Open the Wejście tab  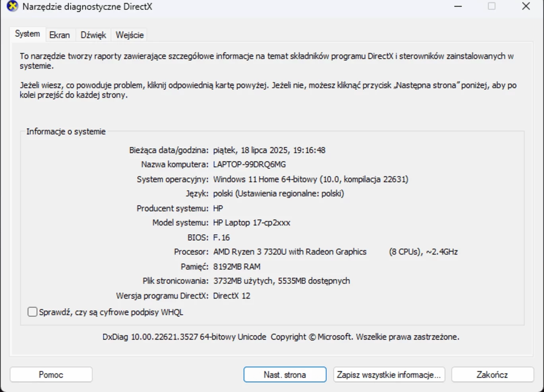pyautogui.click(x=130, y=35)
